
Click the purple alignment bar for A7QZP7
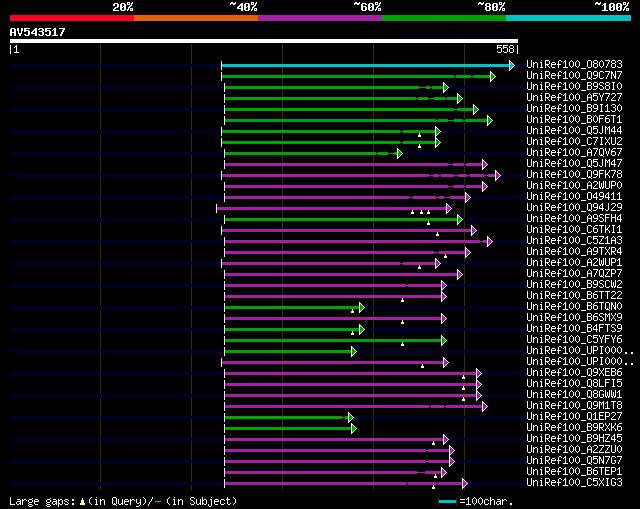coord(341,275)
